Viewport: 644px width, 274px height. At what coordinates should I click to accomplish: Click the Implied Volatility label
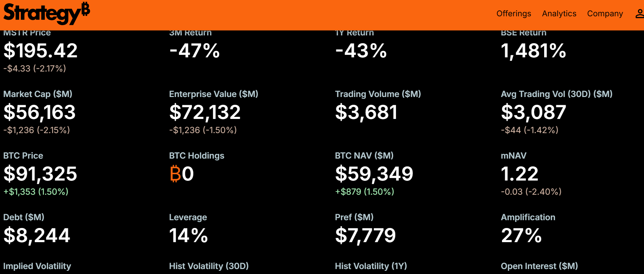pyautogui.click(x=37, y=266)
